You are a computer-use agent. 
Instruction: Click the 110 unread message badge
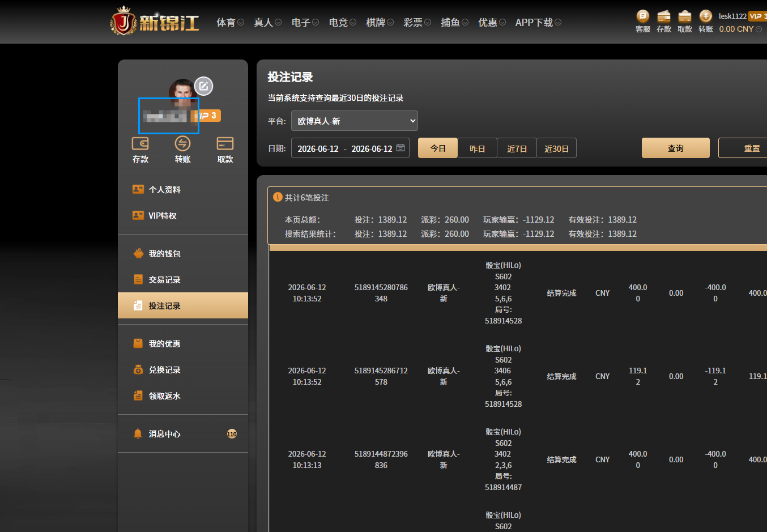[232, 434]
